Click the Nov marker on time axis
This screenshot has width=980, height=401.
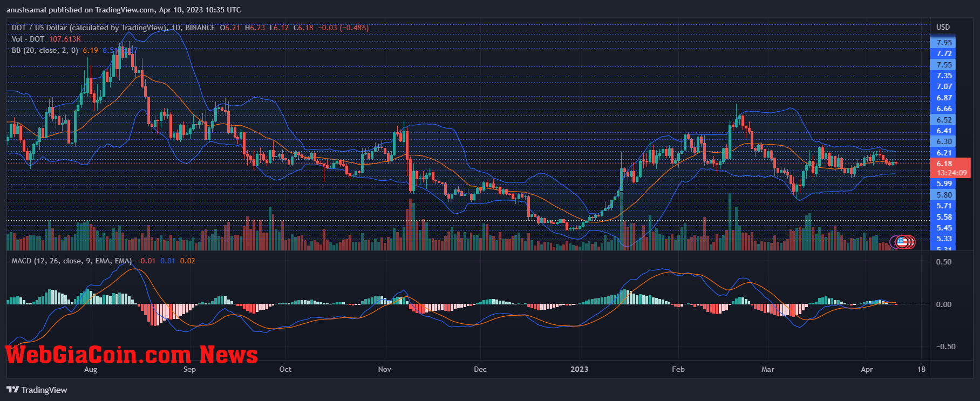[384, 369]
